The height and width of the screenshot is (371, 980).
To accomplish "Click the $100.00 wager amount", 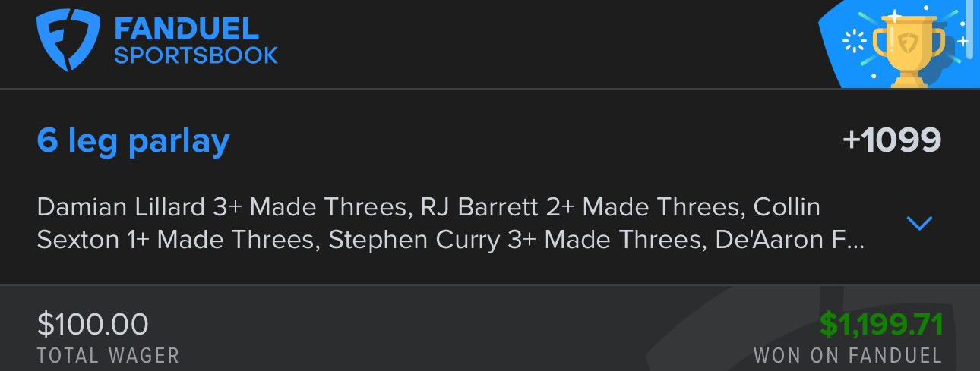I will point(93,325).
